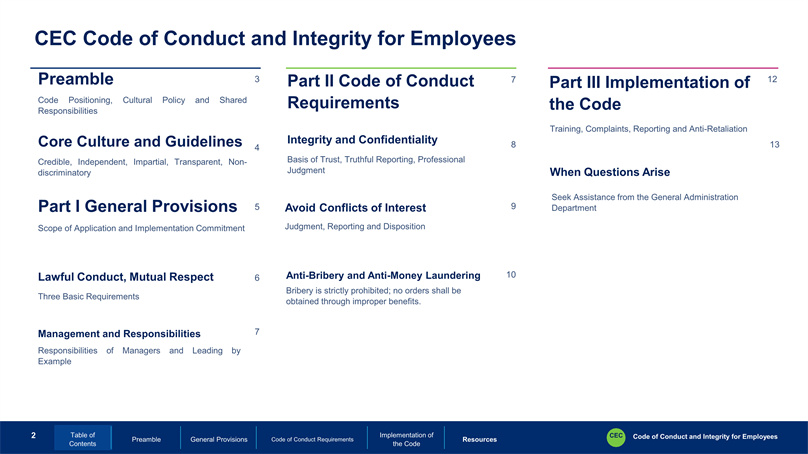Click page number 9 beside Avoid Conflicts
The image size is (808, 454).
513,206
